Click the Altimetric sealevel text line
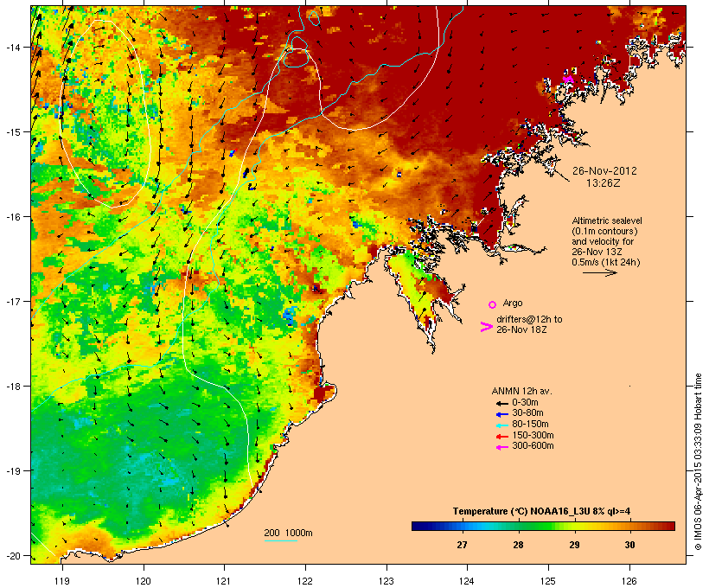 (x=607, y=220)
